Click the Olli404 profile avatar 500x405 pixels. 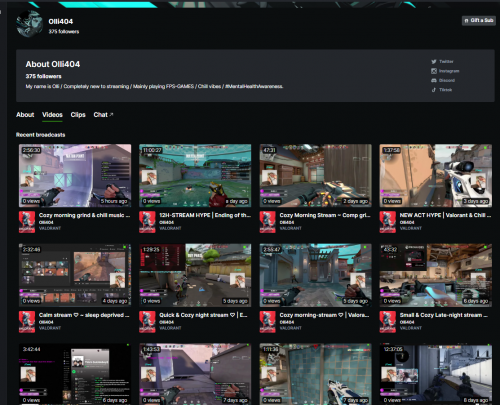pyautogui.click(x=29, y=24)
